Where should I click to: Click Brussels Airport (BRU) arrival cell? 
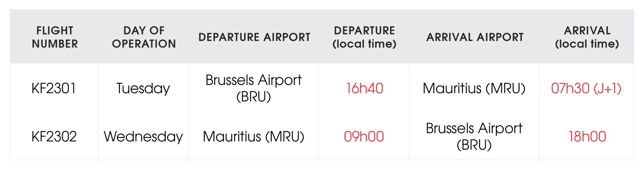pos(474,136)
